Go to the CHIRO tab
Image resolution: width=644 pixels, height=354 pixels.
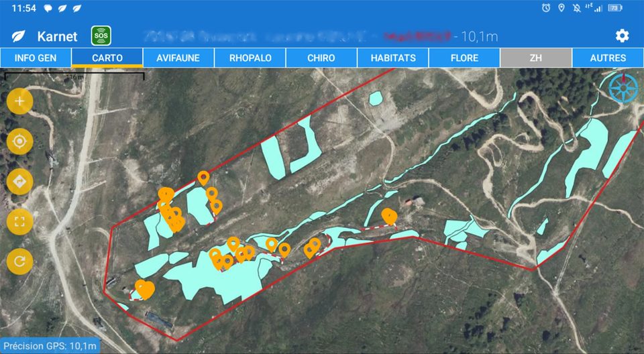point(321,58)
